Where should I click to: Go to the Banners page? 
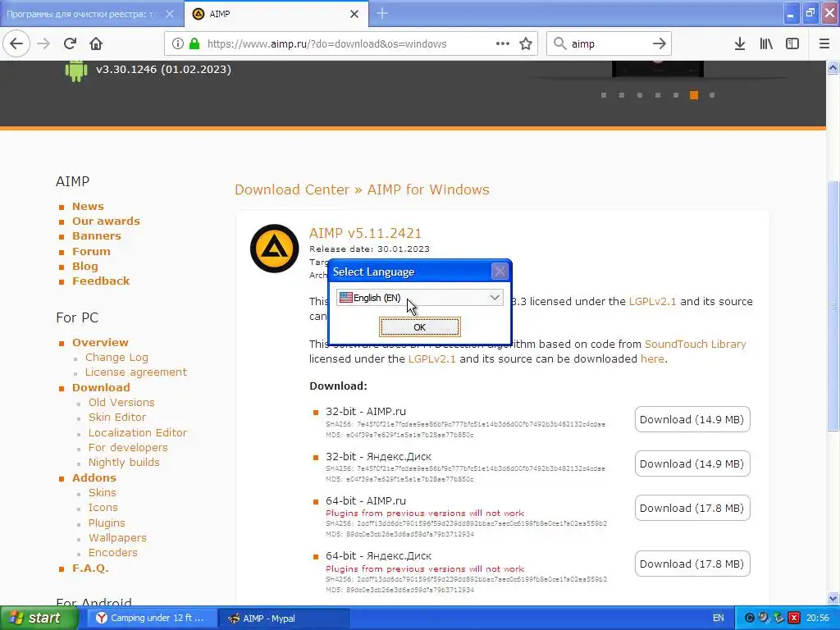click(97, 235)
